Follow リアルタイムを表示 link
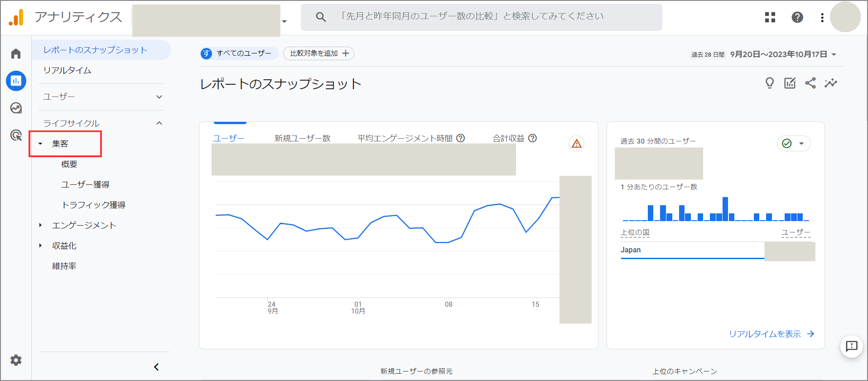 pos(772,334)
